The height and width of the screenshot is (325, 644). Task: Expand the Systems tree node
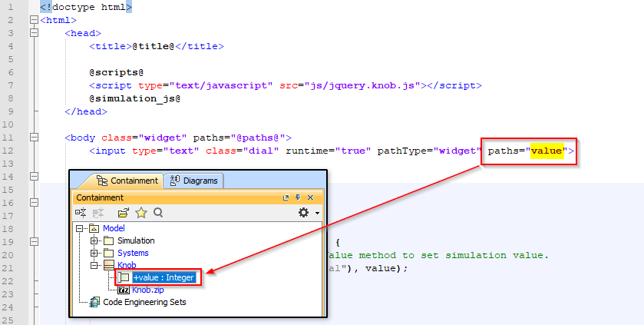click(94, 253)
